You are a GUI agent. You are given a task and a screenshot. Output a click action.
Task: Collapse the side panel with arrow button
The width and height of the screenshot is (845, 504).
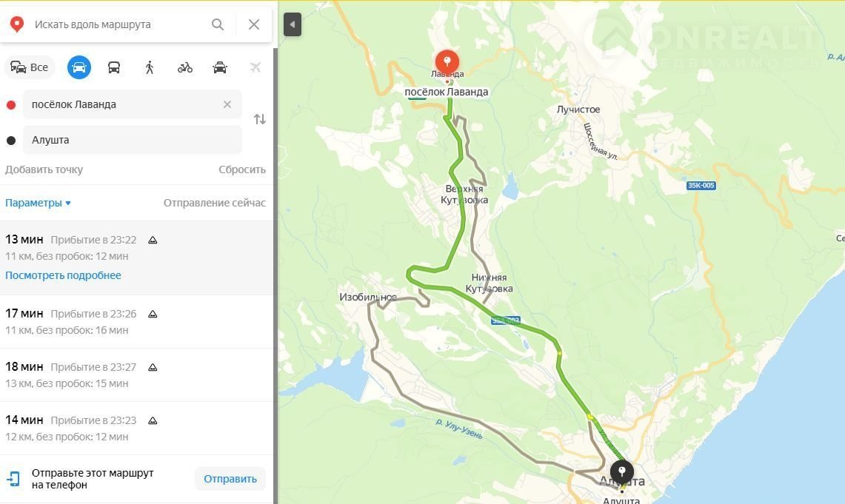point(292,24)
